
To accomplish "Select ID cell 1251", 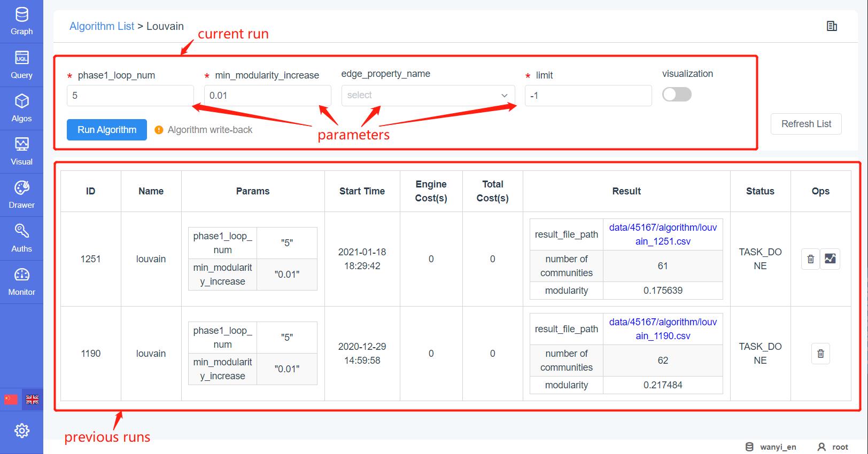I will click(x=91, y=259).
